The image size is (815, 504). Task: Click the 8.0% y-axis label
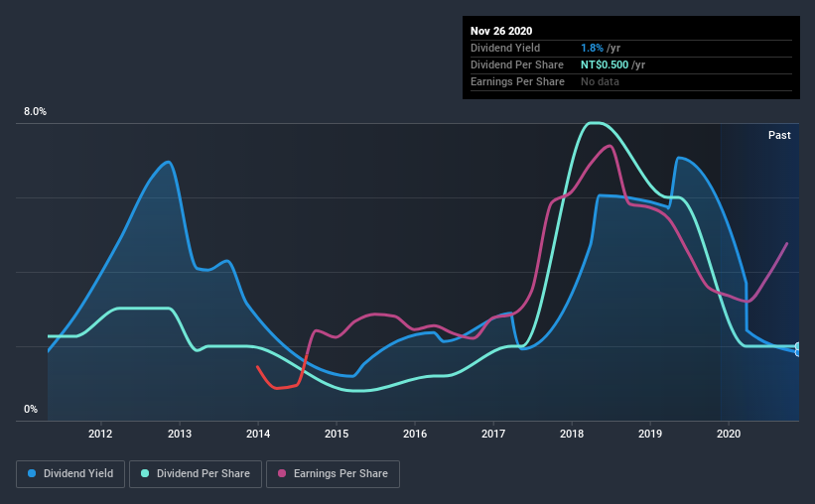tap(35, 112)
